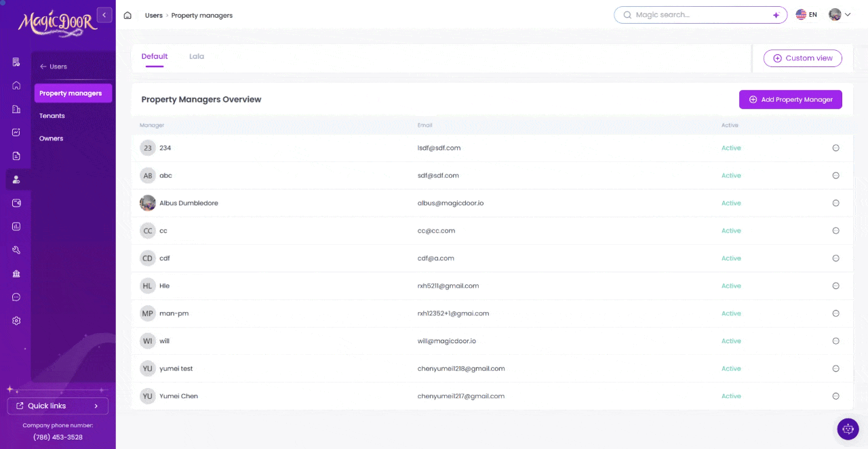Select the Properties building icon
Screen dimensions: 868x449
click(16, 109)
